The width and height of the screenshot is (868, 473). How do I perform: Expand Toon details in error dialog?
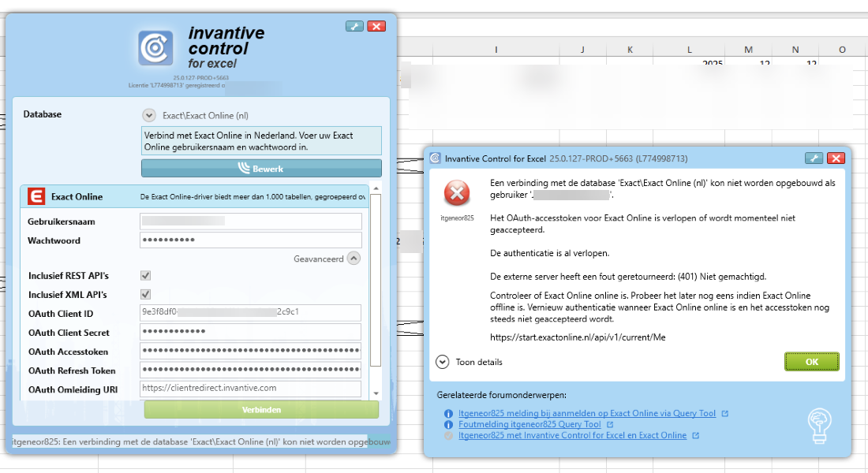(x=443, y=362)
